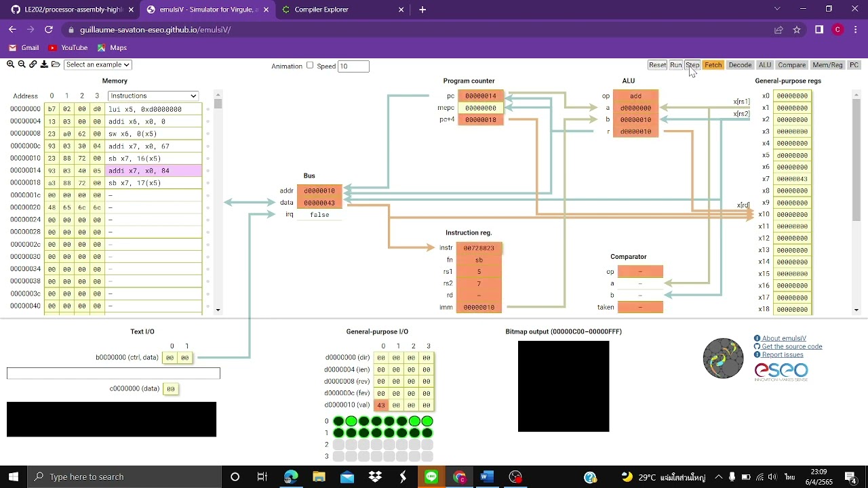Open Dropbox from the taskbar
The height and width of the screenshot is (488, 868).
click(x=375, y=476)
